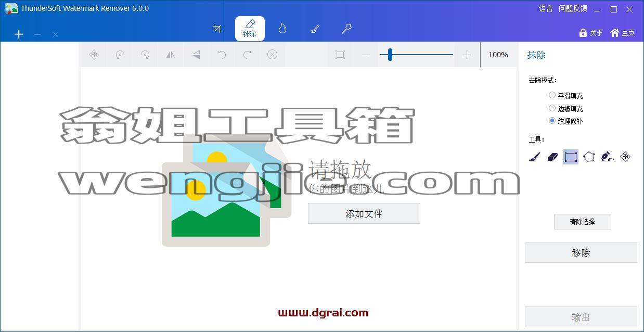
Task: Flip the image vertically
Action: [x=196, y=55]
